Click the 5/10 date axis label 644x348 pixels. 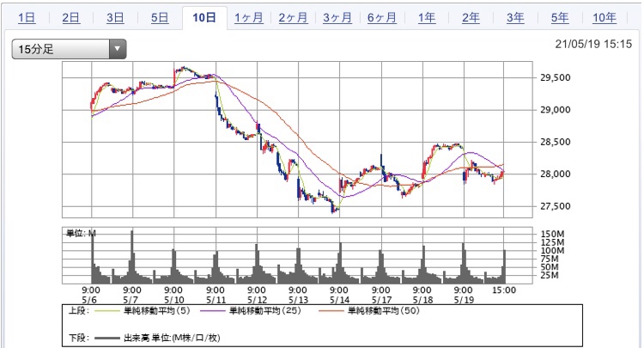[x=174, y=300]
